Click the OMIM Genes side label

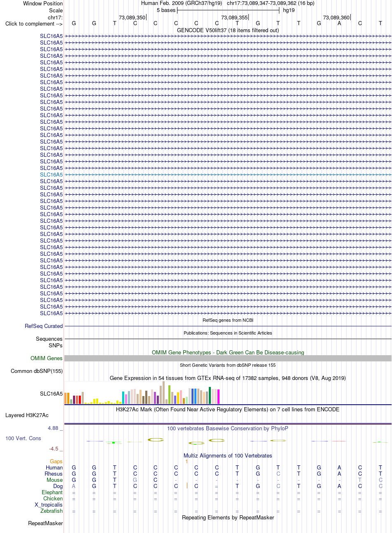click(x=47, y=358)
